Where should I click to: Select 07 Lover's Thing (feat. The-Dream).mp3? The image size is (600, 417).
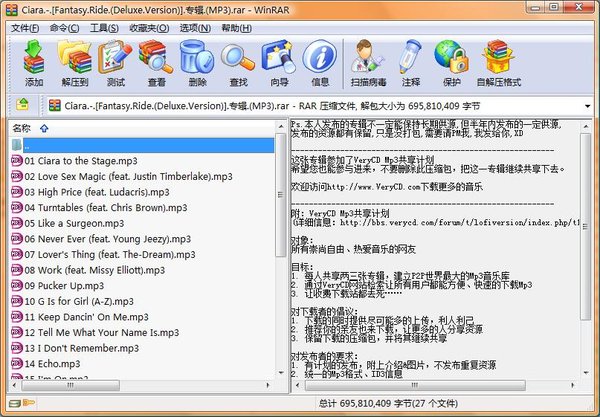pos(110,254)
